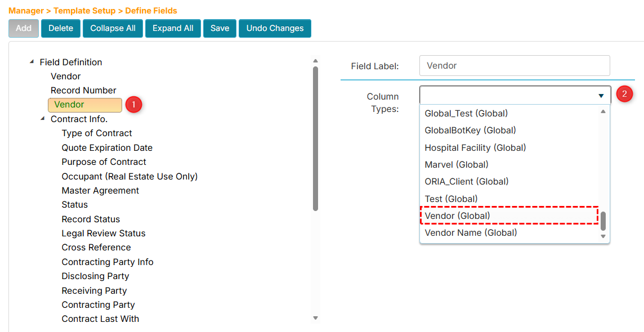The height and width of the screenshot is (332, 644).
Task: Click the Save button
Action: pos(220,28)
